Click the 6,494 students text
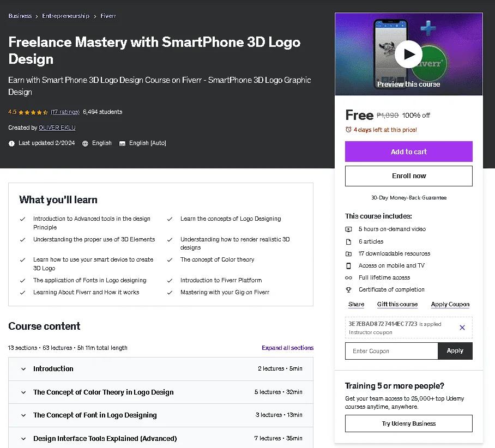The image size is (495, 448). click(102, 112)
